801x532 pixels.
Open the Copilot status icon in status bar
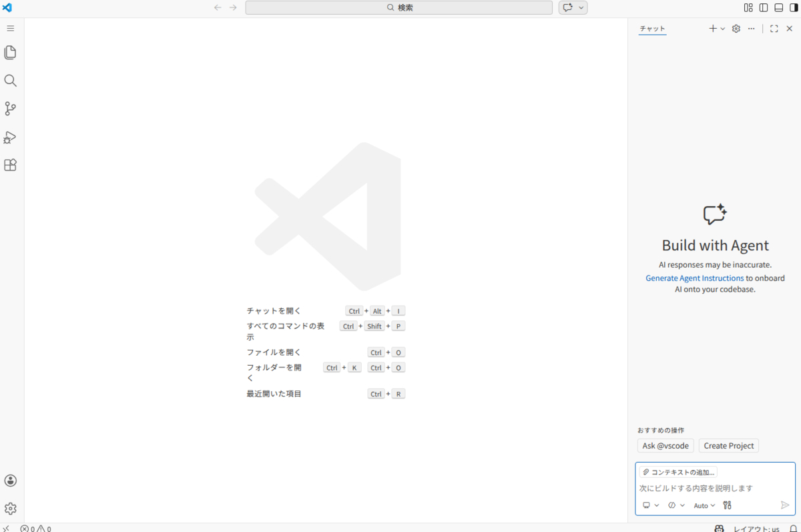tap(719, 528)
